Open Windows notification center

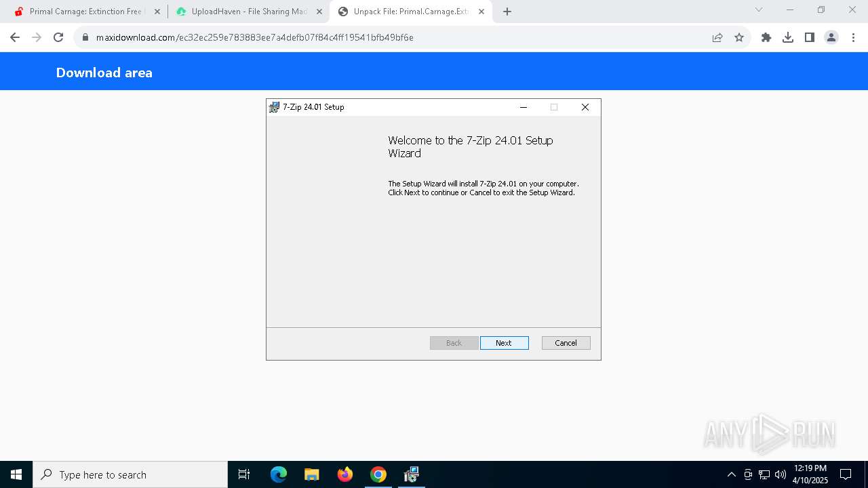[x=846, y=474]
